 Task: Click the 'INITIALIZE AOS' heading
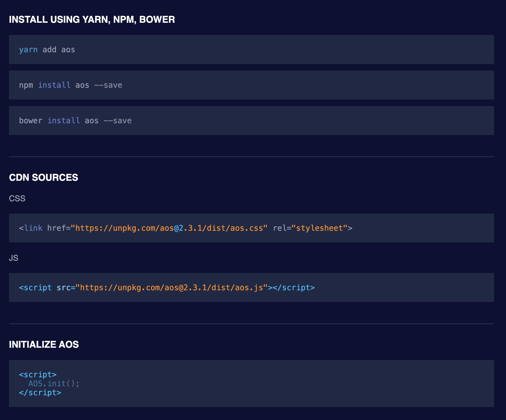coord(44,344)
